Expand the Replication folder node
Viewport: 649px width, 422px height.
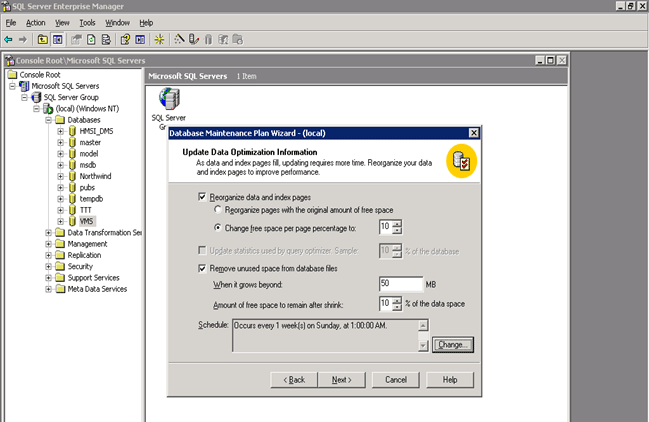click(x=48, y=255)
